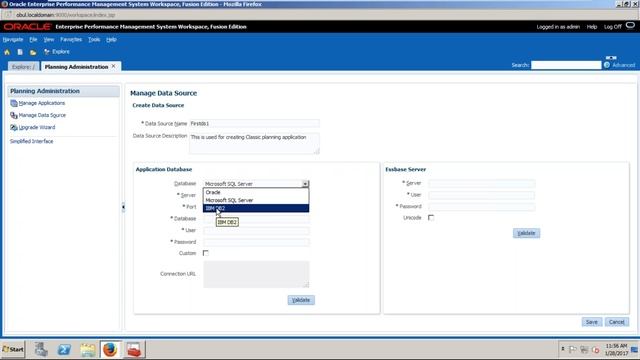Screen dimensions: 640x360
Task: Open the Firefox taskbar icon
Action: (110, 350)
